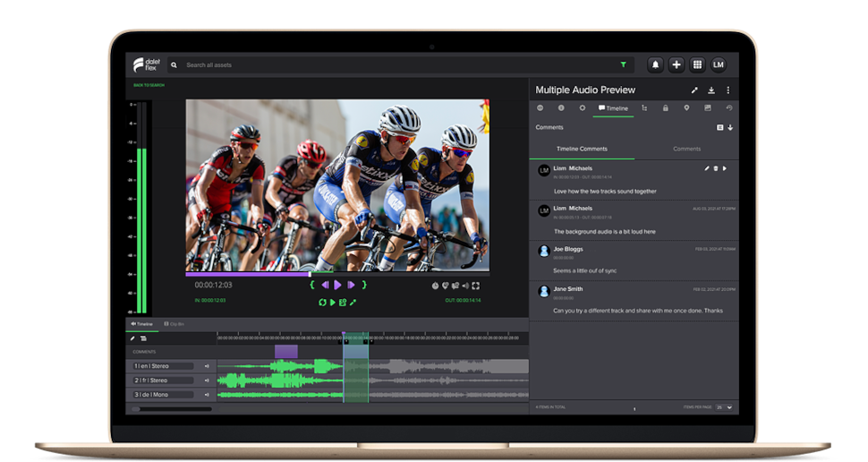Open the items per page dropdown

coord(724,407)
